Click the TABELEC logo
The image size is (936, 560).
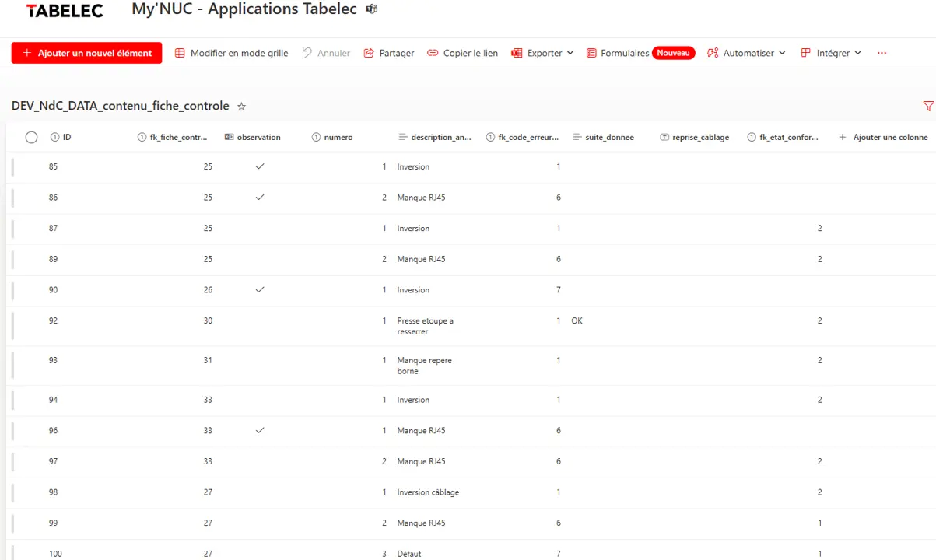(64, 10)
